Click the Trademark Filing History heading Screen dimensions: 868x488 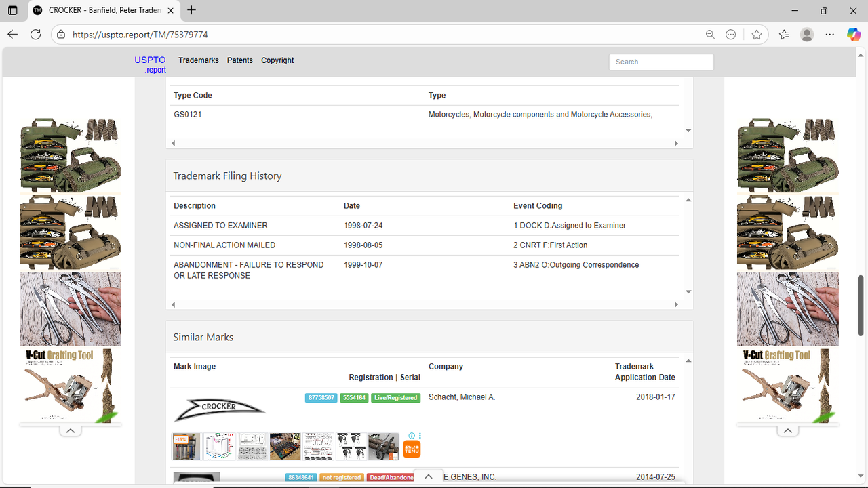point(227,176)
